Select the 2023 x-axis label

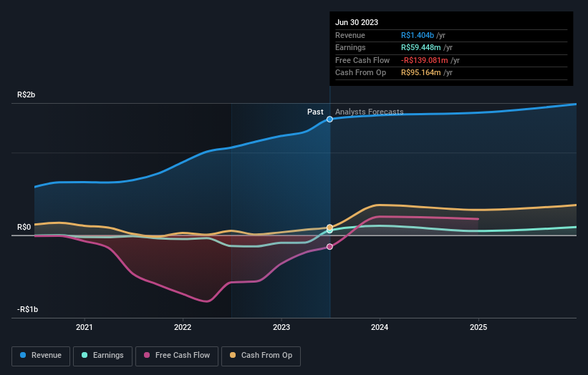[281, 327]
